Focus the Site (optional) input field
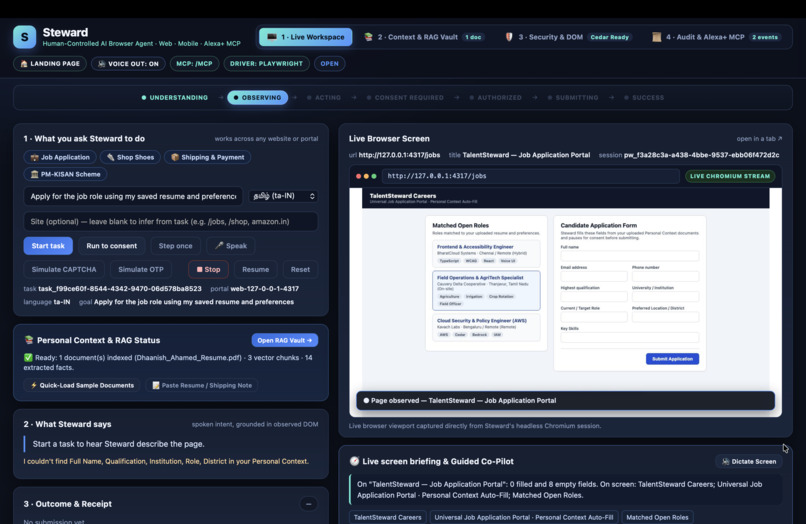This screenshot has height=524, width=806. click(171, 222)
